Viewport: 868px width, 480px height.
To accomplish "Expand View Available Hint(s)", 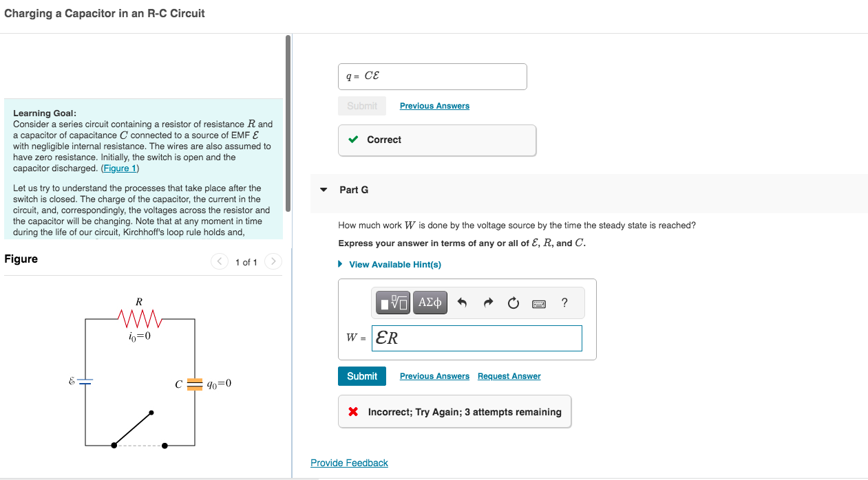I will click(x=394, y=264).
